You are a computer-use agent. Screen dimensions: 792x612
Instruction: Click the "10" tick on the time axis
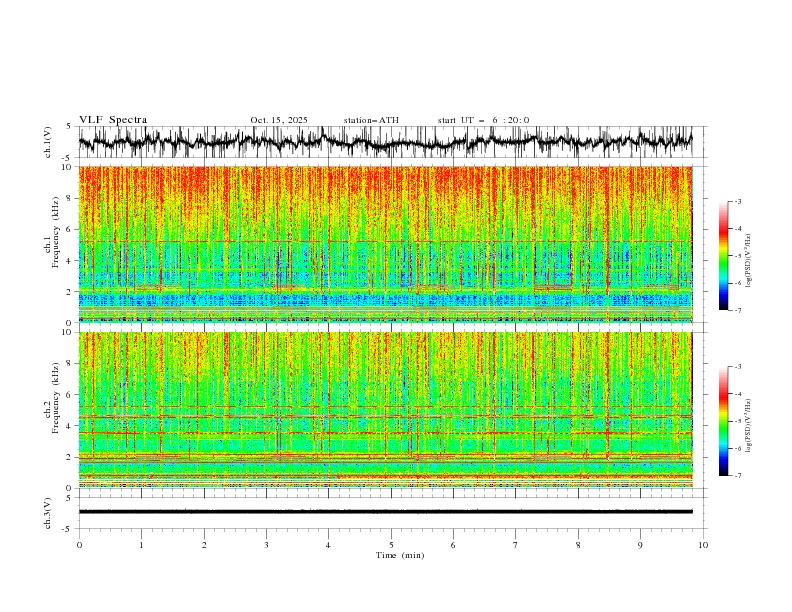[703, 545]
